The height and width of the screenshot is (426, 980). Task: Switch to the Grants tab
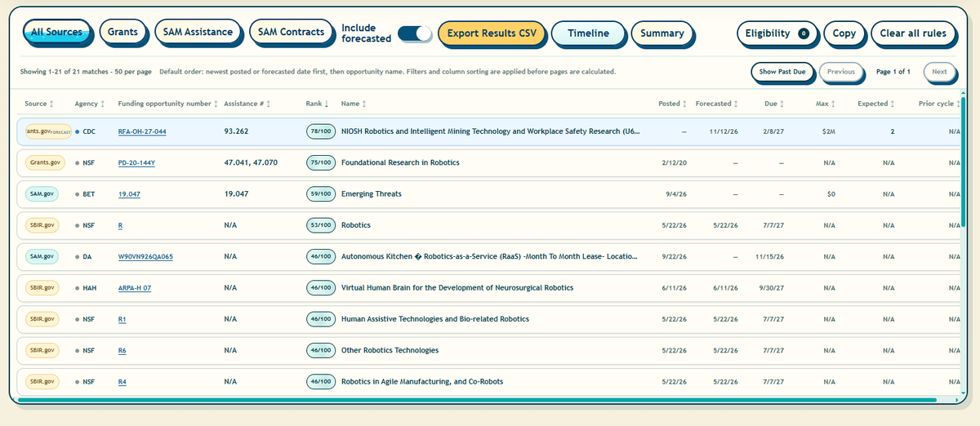click(x=122, y=33)
